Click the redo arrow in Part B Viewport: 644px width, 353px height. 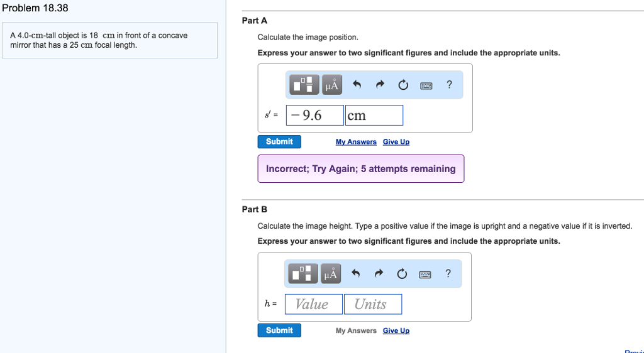379,274
